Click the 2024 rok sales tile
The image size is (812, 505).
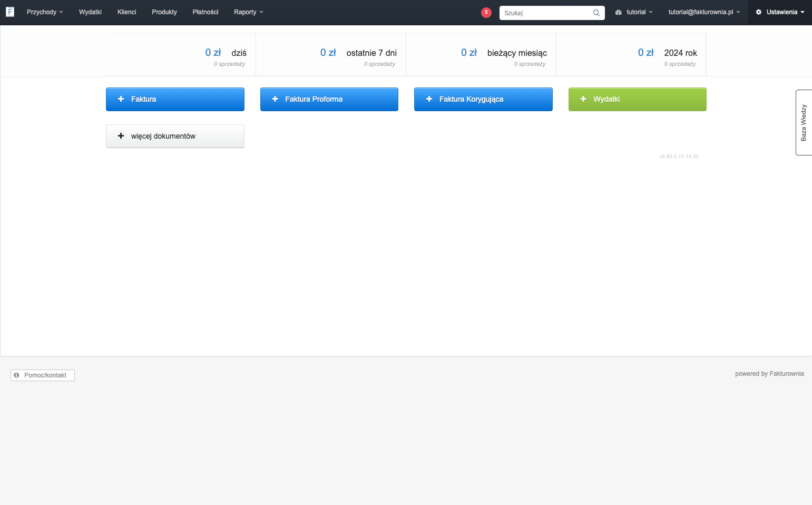631,55
